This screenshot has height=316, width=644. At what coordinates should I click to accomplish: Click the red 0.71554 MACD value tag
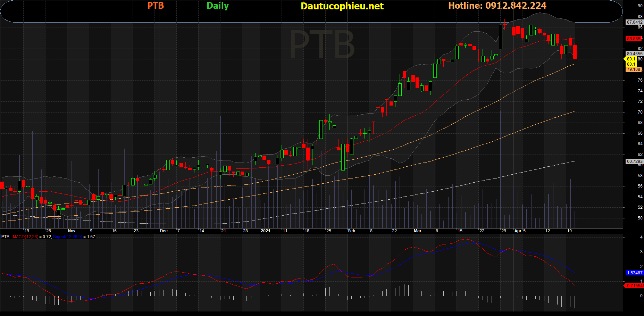[x=634, y=285]
